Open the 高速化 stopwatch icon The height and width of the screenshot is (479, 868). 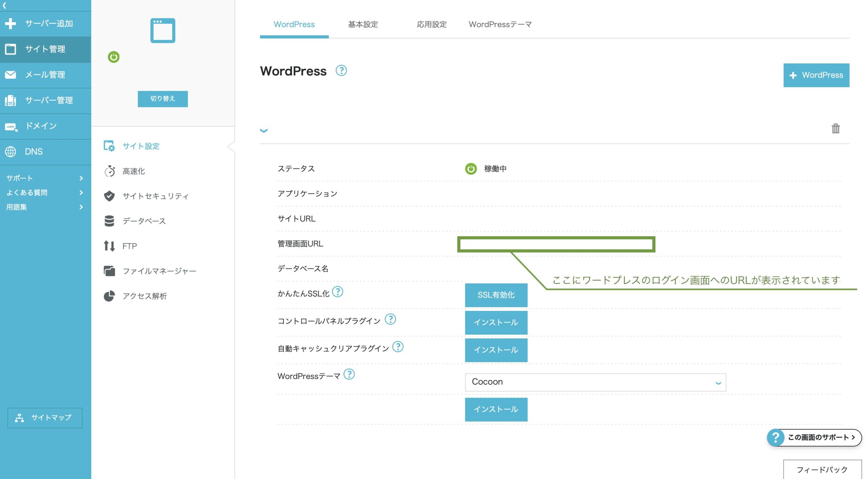click(109, 171)
